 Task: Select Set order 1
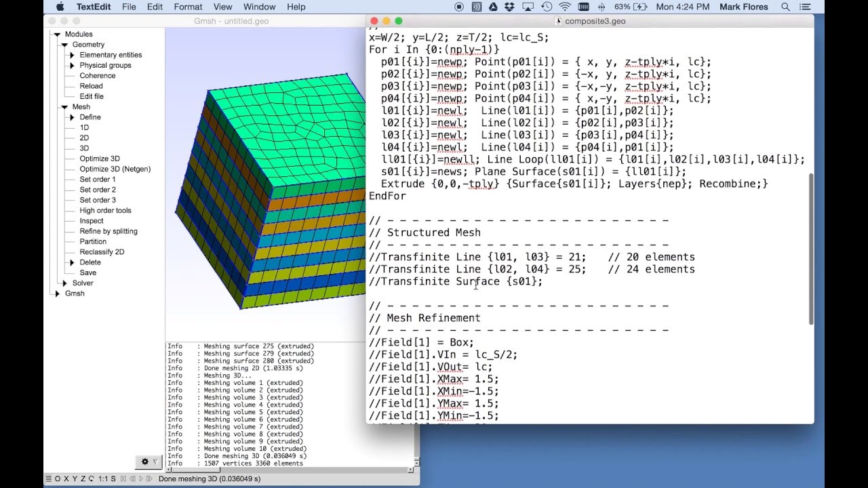click(x=98, y=180)
